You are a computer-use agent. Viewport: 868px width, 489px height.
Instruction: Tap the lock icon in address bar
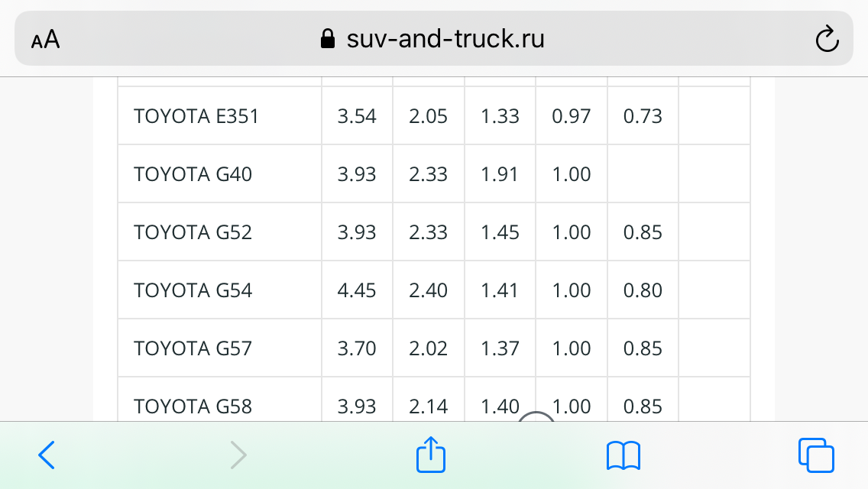(328, 39)
